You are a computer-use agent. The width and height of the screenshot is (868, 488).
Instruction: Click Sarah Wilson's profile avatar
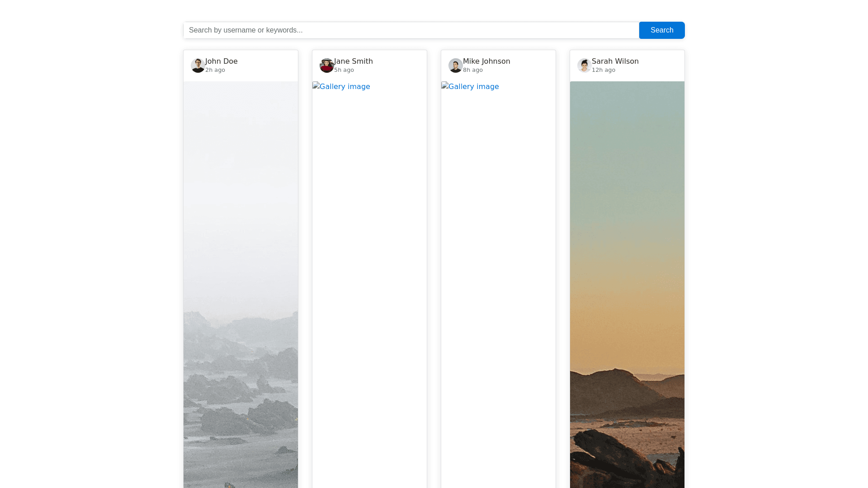click(584, 66)
